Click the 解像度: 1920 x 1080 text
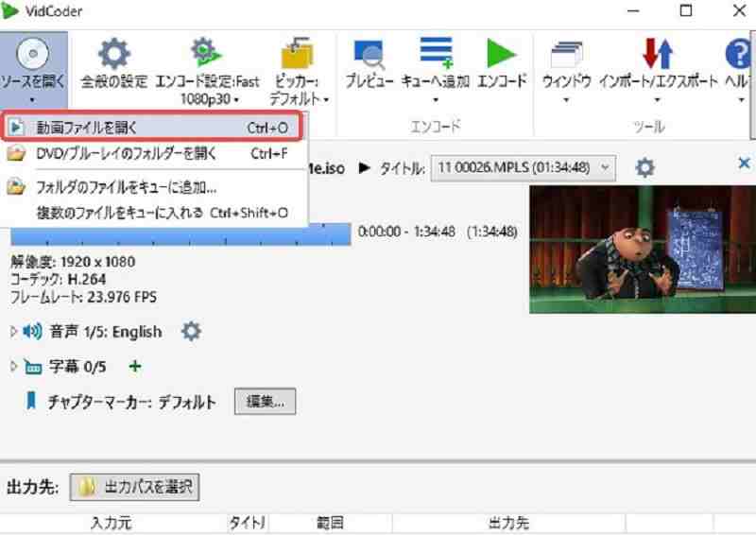756x535 pixels. (73, 262)
